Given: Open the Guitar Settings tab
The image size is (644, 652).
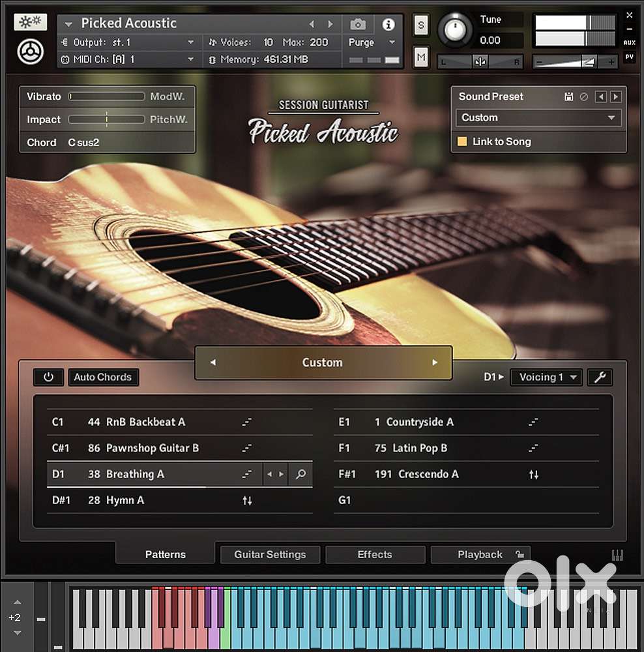Looking at the screenshot, I should pos(270,554).
